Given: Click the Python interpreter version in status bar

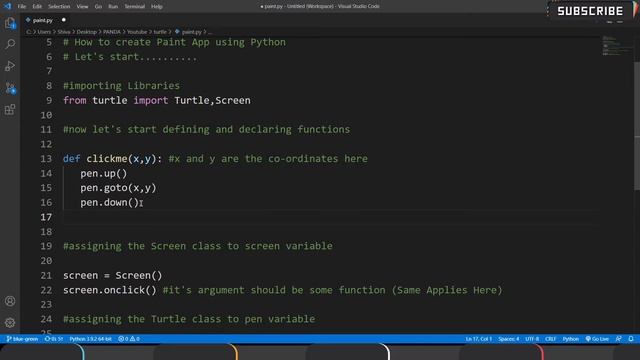Looking at the screenshot, I should click(x=90, y=339).
